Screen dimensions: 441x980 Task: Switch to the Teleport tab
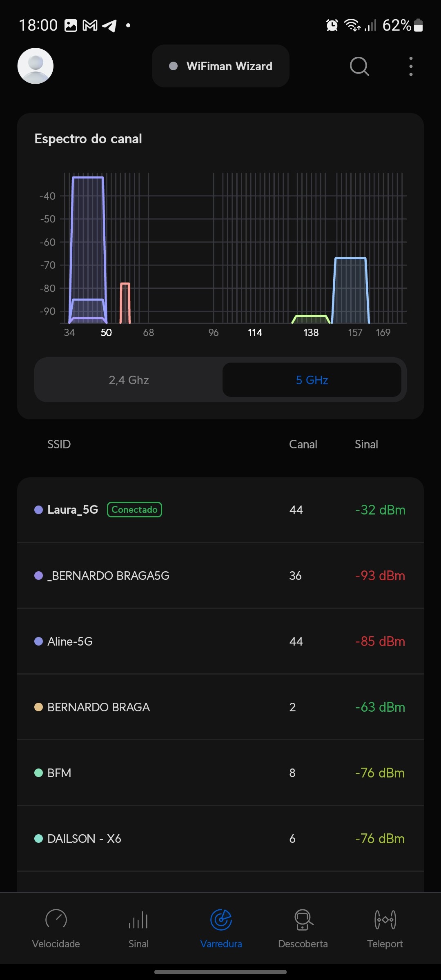385,928
